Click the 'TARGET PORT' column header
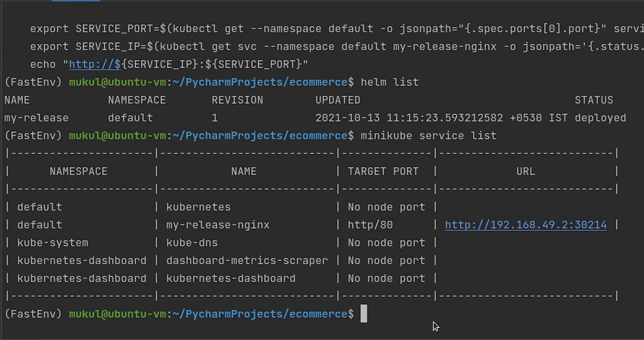 [383, 171]
